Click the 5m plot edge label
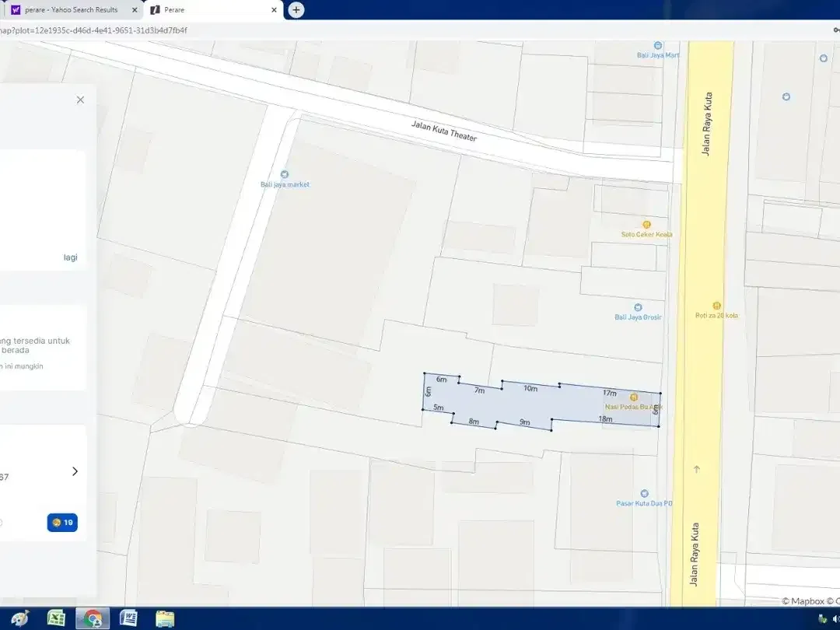Screen dimensions: 840x630 [x=439, y=408]
